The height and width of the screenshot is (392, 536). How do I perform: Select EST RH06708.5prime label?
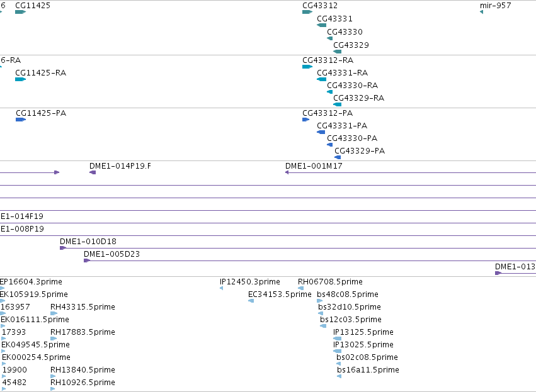click(x=330, y=282)
